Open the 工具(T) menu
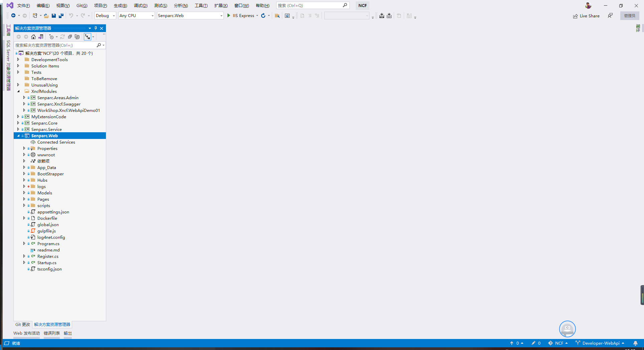This screenshot has width=644, height=350. 201,5
